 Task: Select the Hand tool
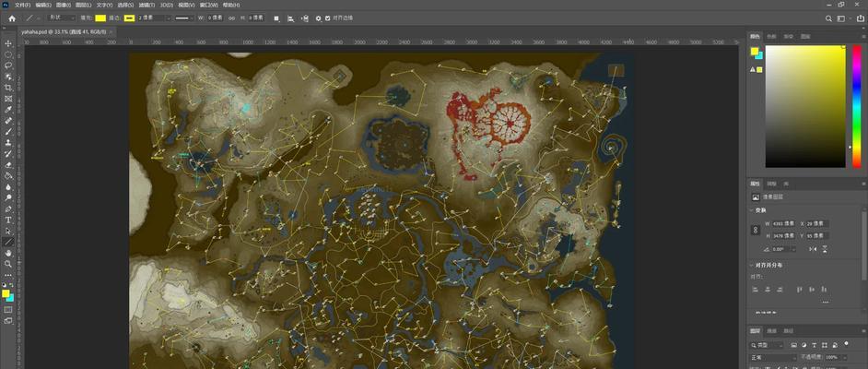tap(8, 253)
